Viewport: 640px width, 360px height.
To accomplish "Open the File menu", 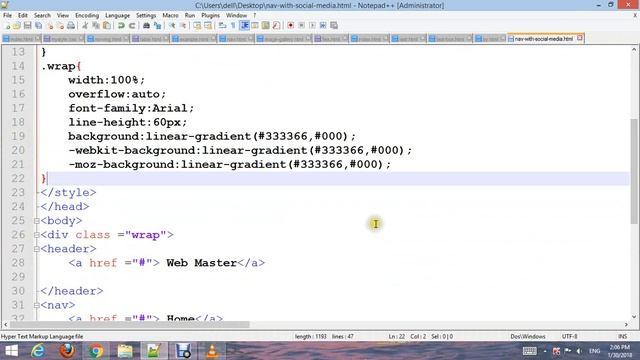I will click(7, 16).
